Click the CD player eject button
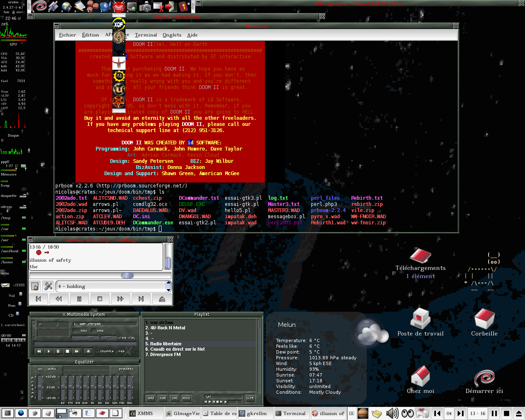 click(x=162, y=299)
